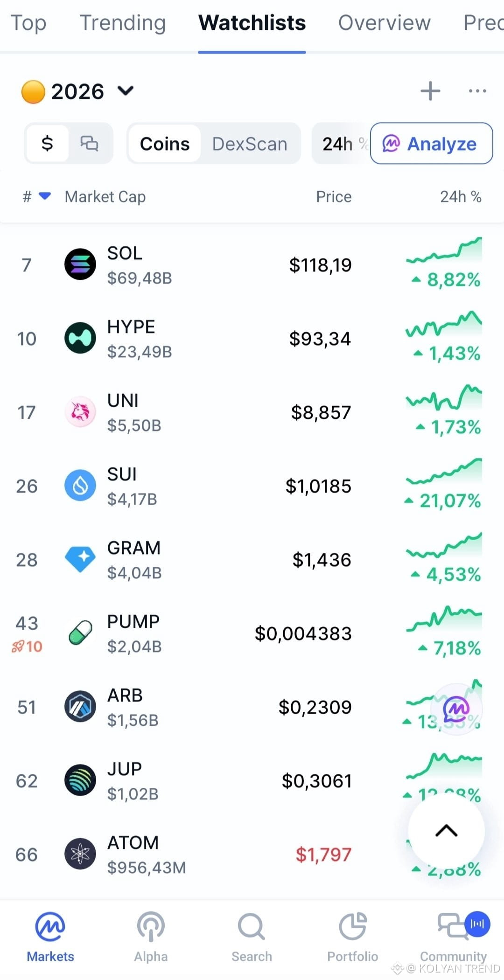This screenshot has height=980, width=504.
Task: Open the SUI price sparkline chart
Action: click(x=444, y=472)
